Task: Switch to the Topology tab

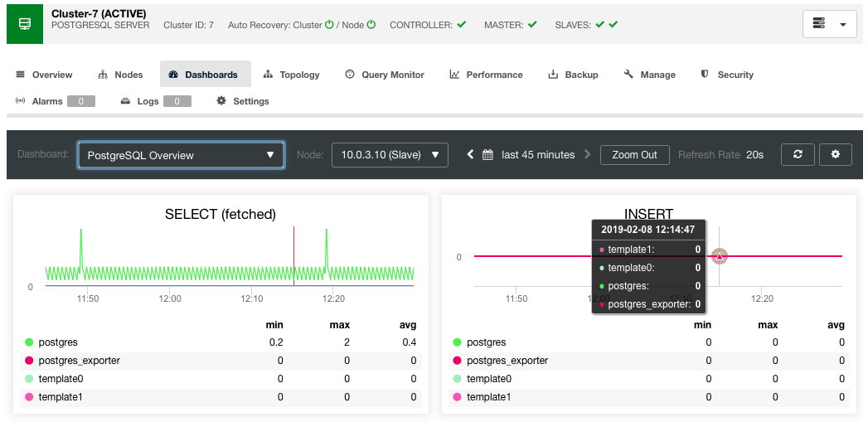Action: (x=292, y=75)
